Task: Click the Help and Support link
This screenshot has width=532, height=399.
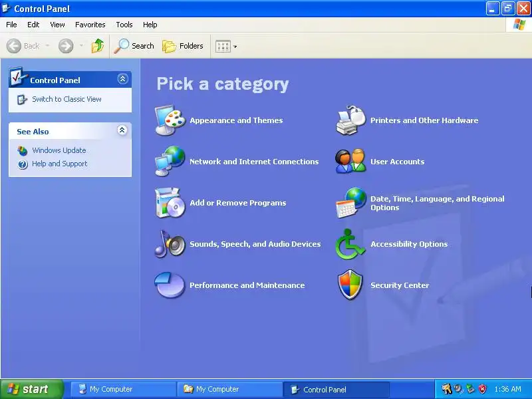Action: click(60, 164)
